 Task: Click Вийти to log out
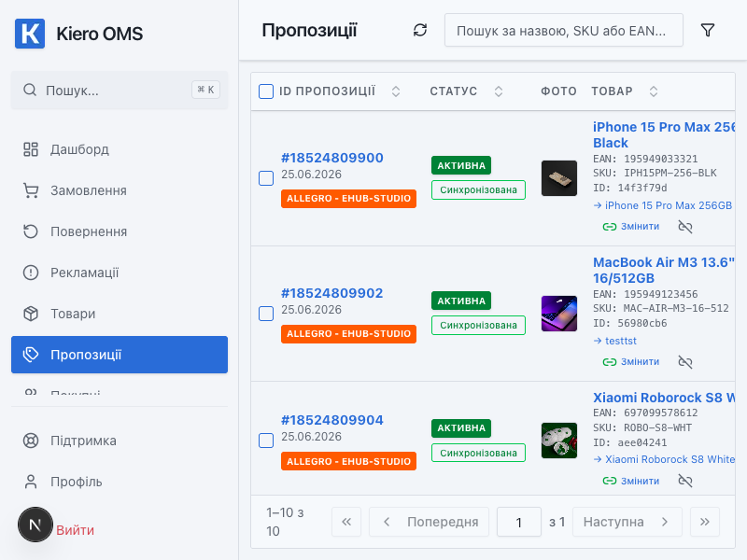click(x=75, y=530)
